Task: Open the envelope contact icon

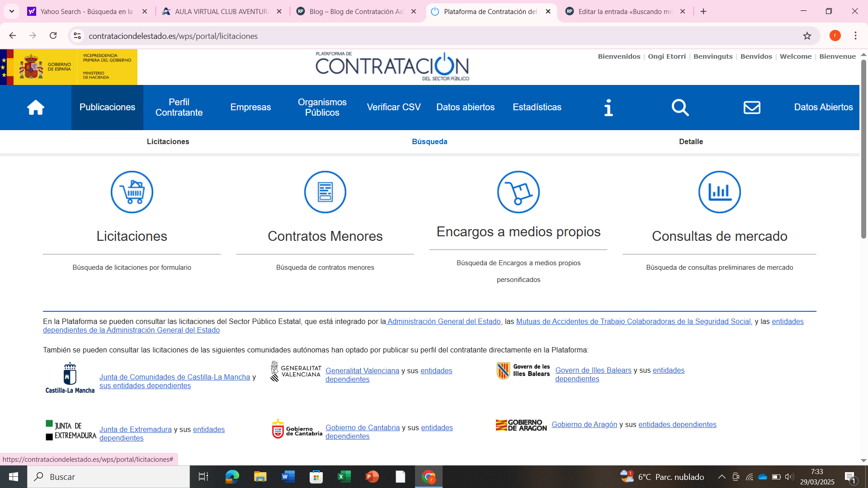Action: point(752,108)
